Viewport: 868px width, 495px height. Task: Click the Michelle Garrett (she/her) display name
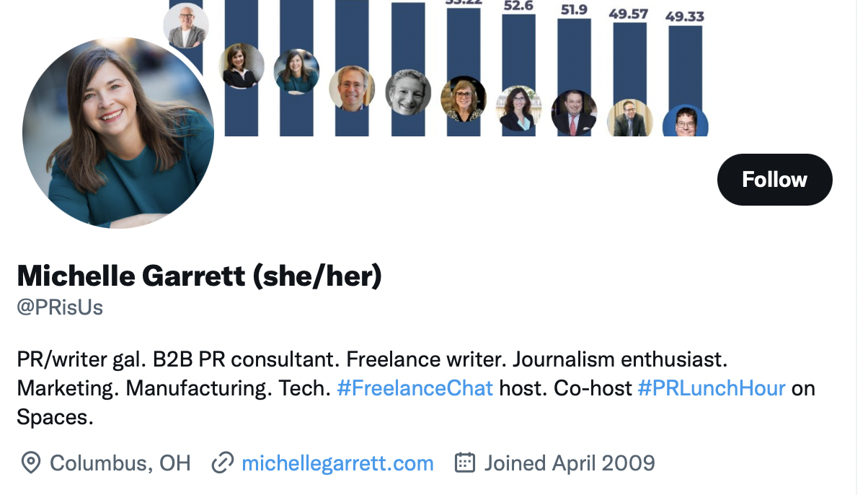(x=199, y=276)
